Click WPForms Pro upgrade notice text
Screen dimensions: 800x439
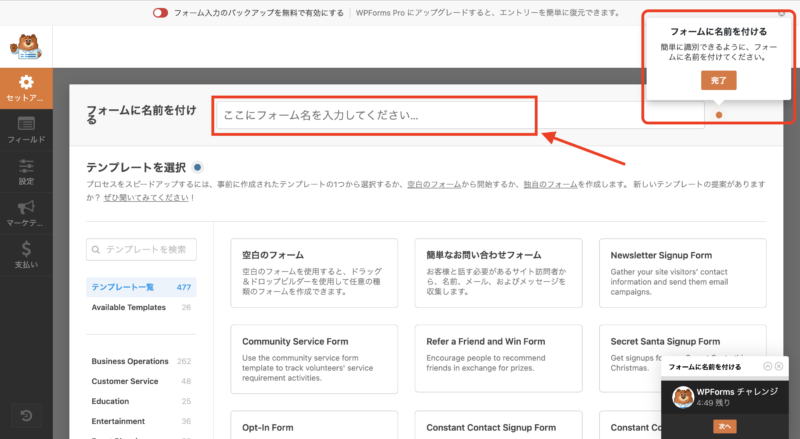[x=488, y=13]
